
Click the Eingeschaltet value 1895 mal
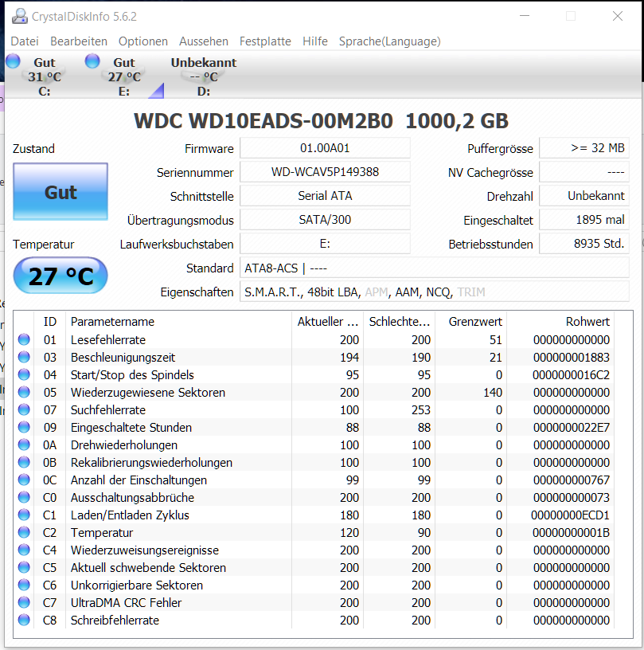click(584, 220)
